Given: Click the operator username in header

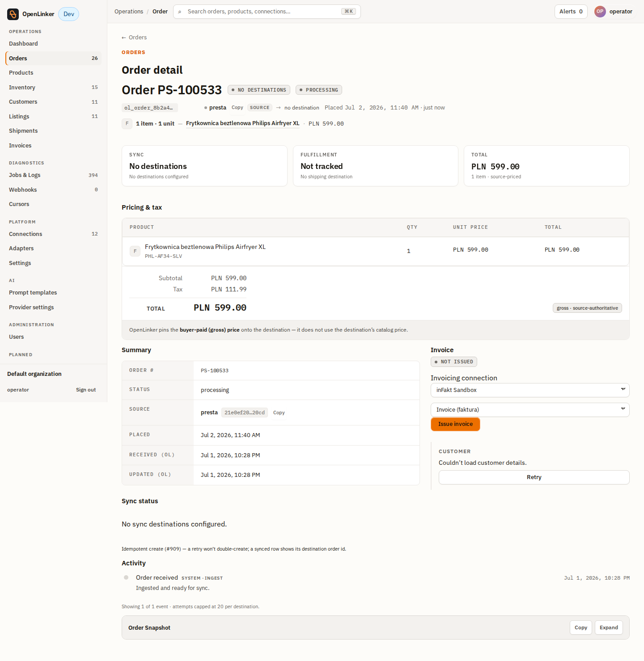Looking at the screenshot, I should tap(621, 12).
